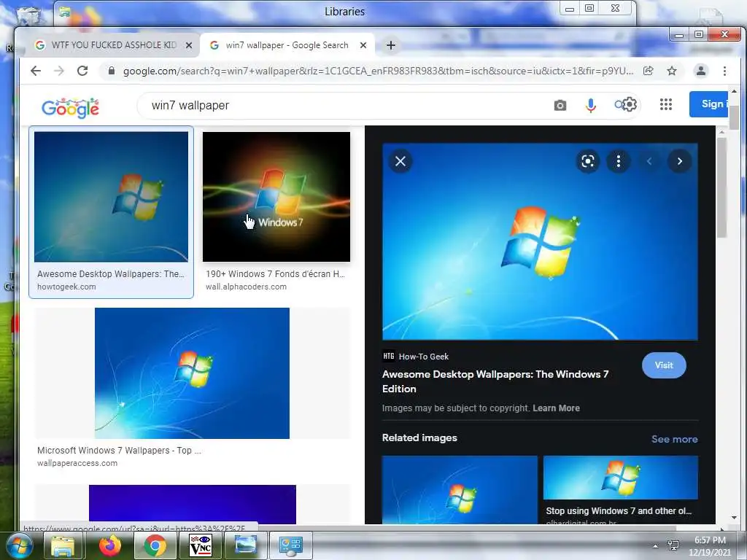Search by image using the camera icon
The width and height of the screenshot is (747, 560).
(x=560, y=105)
